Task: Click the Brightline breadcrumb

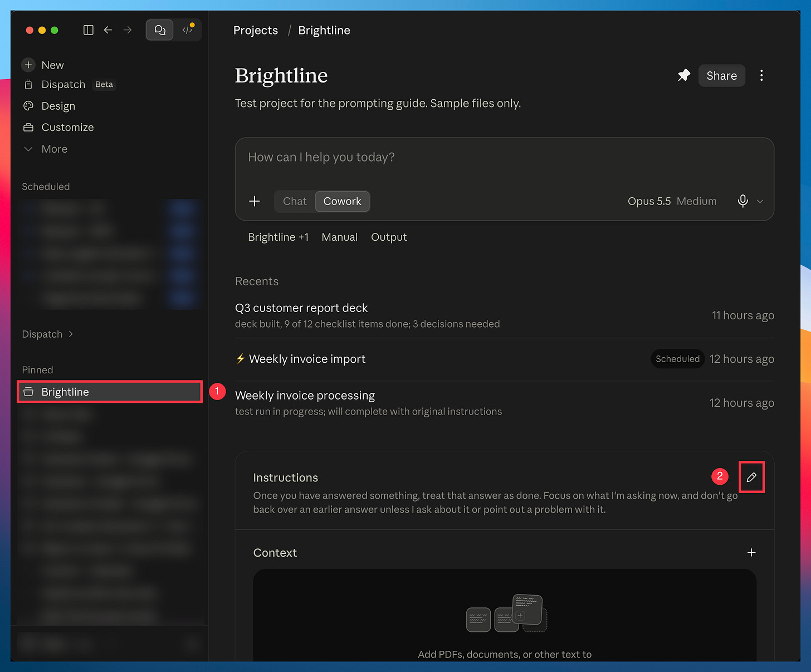Action: coord(324,31)
